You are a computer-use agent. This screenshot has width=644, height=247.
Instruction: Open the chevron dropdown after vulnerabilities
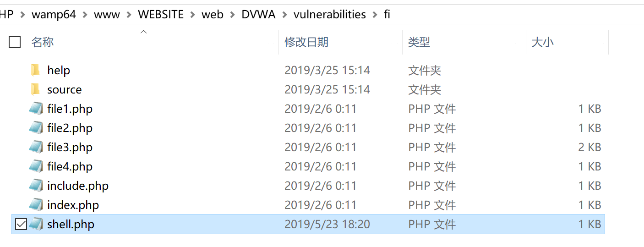click(x=375, y=15)
